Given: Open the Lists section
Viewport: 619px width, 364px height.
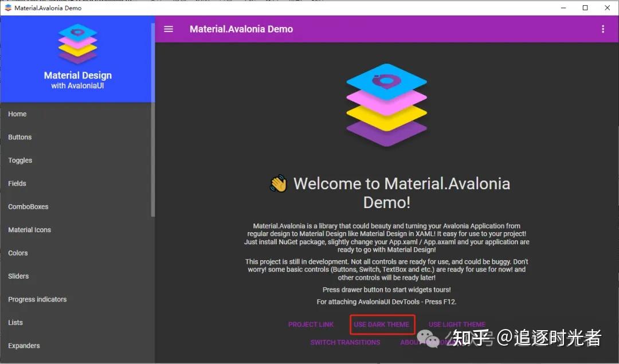Looking at the screenshot, I should 15,322.
